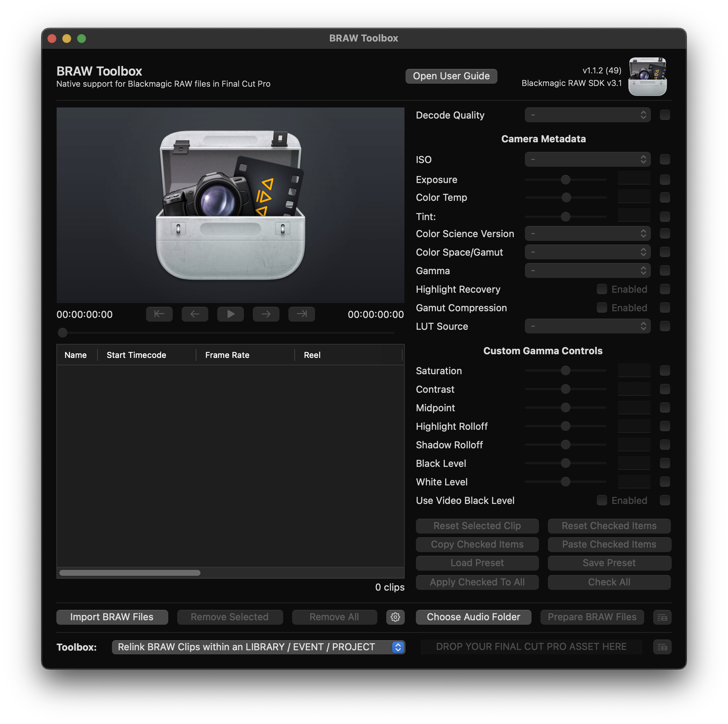Click the Frame Rate column header

coord(227,355)
